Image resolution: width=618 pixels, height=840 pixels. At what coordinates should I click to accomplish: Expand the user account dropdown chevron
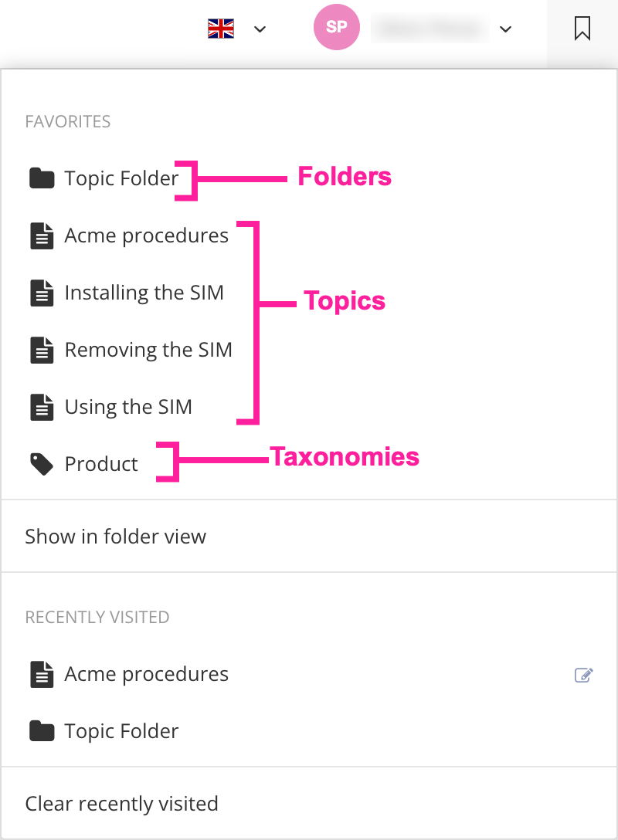(505, 29)
